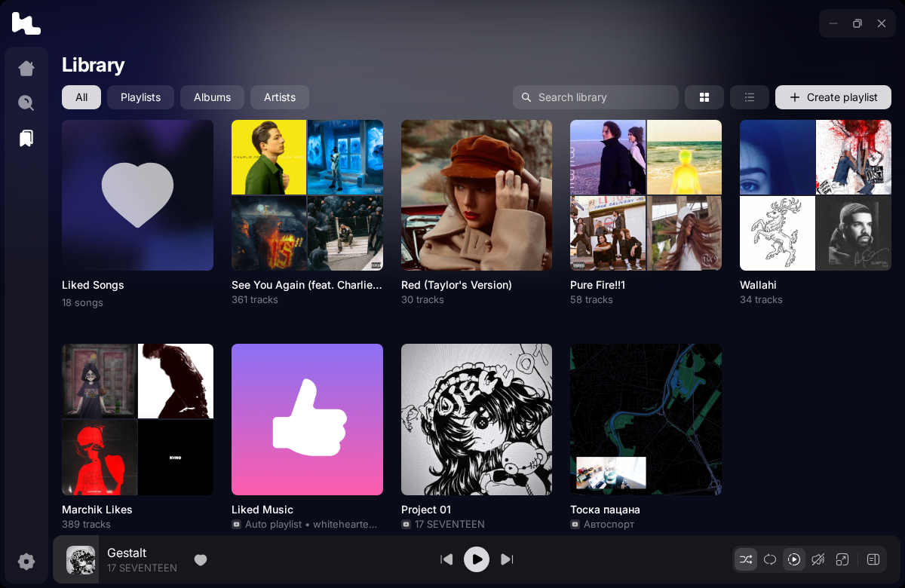Click the Pure Fire!!1 title

[597, 285]
